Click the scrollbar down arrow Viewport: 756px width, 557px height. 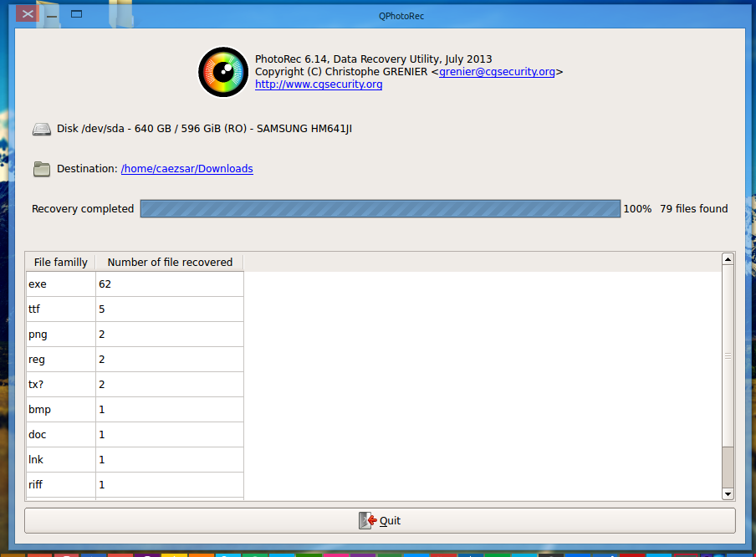728,493
